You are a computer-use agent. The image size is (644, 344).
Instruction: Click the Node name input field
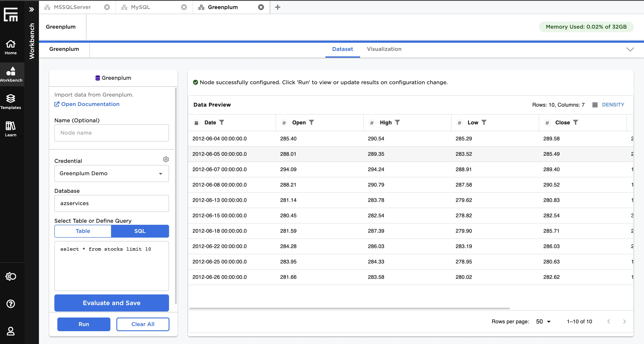click(x=111, y=133)
